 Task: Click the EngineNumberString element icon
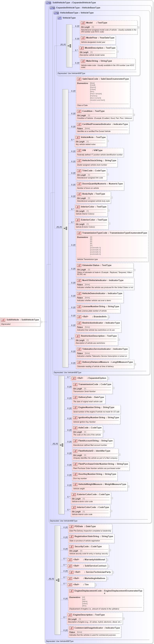(75, 407)
